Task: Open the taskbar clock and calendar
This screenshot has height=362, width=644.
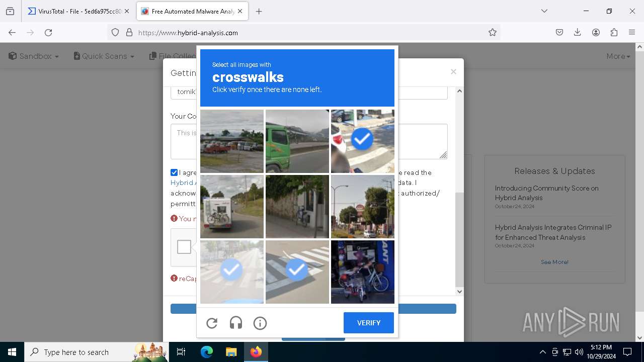Action: [601, 352]
